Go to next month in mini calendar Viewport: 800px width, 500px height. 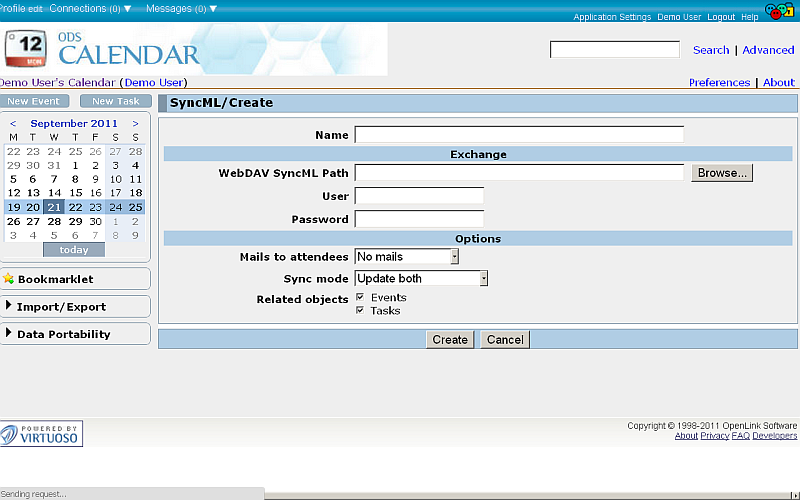[x=135, y=124]
